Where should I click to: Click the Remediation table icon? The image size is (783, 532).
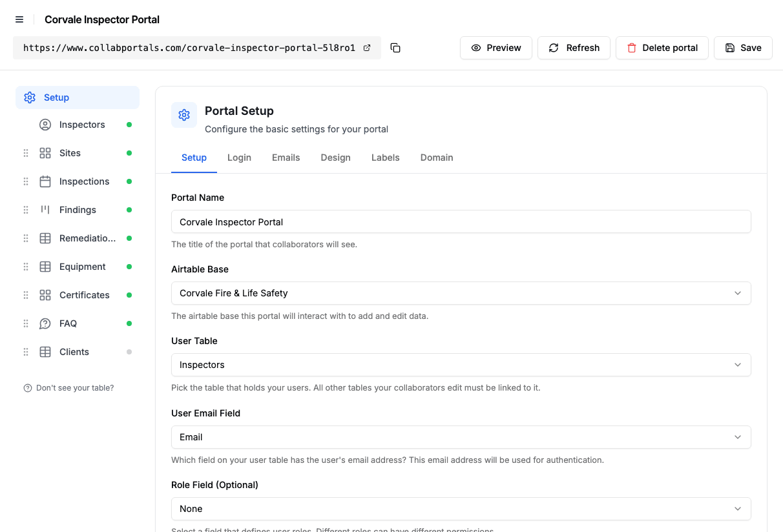point(45,238)
